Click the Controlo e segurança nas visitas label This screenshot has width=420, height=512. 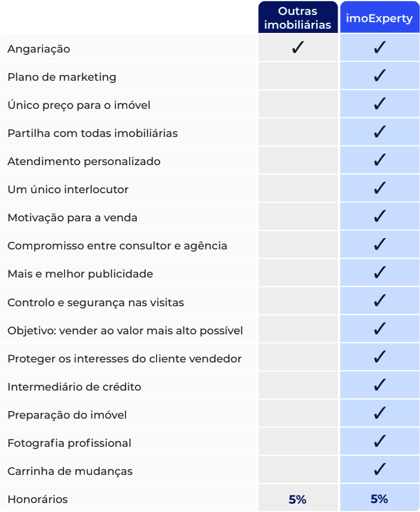(x=96, y=302)
